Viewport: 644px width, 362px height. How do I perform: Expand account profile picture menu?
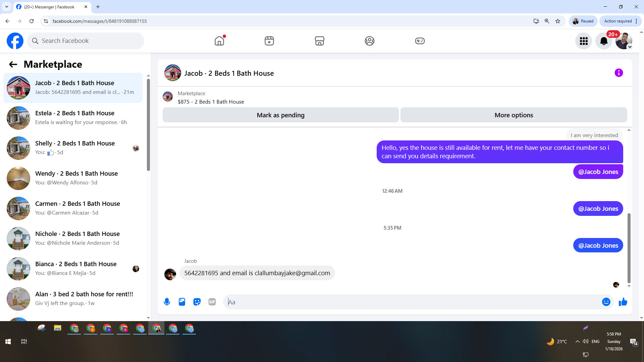[624, 41]
